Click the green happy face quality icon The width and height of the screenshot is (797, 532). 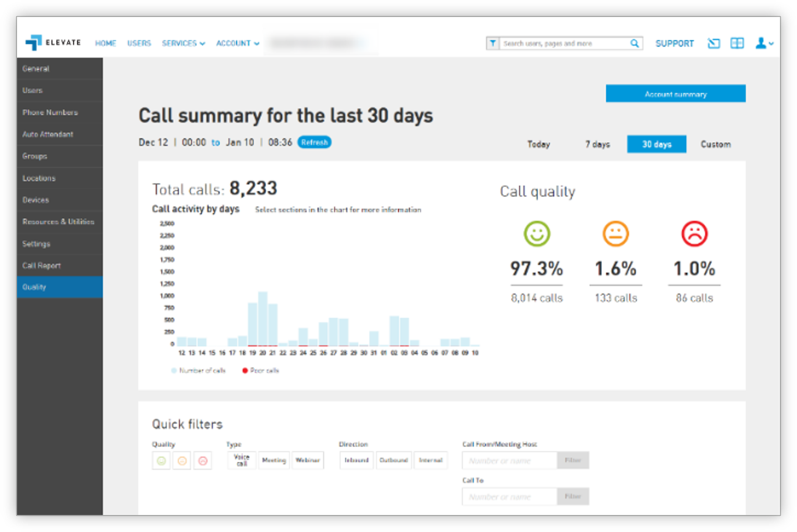(536, 234)
